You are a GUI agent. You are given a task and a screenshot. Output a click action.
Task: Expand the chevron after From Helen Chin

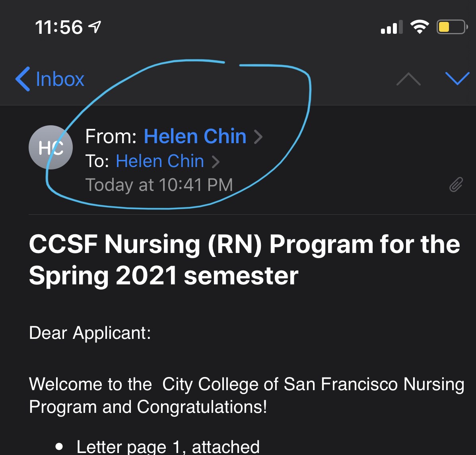click(x=258, y=137)
